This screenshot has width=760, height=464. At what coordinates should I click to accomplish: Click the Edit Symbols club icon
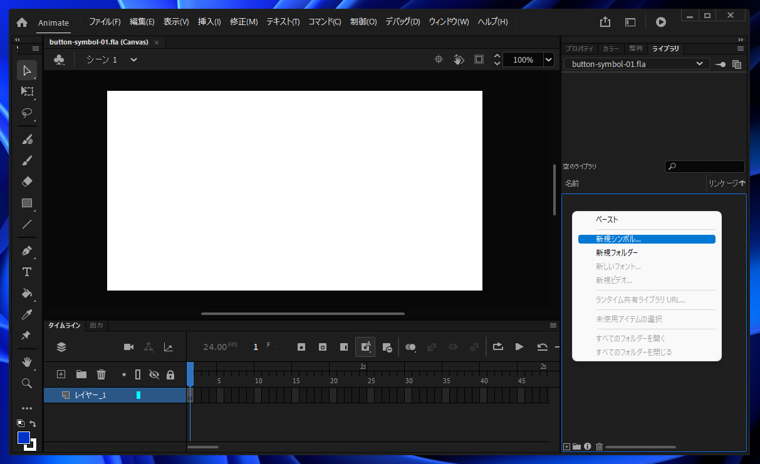pyautogui.click(x=59, y=60)
